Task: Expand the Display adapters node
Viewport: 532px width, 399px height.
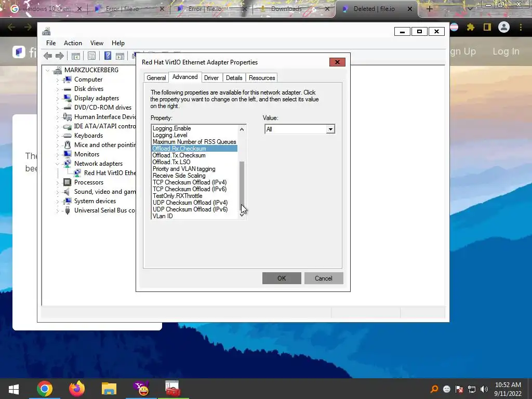Action: 57,98
